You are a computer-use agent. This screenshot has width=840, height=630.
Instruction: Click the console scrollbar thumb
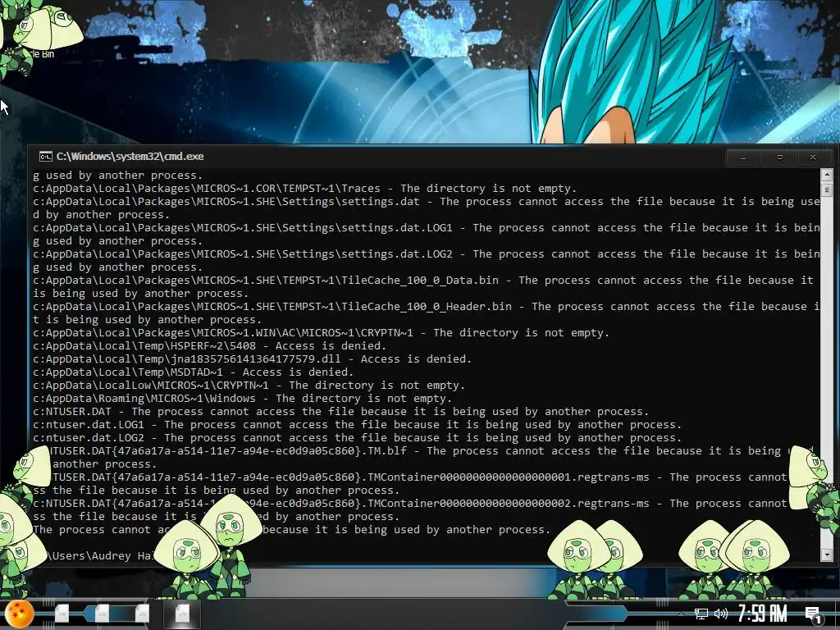827,189
